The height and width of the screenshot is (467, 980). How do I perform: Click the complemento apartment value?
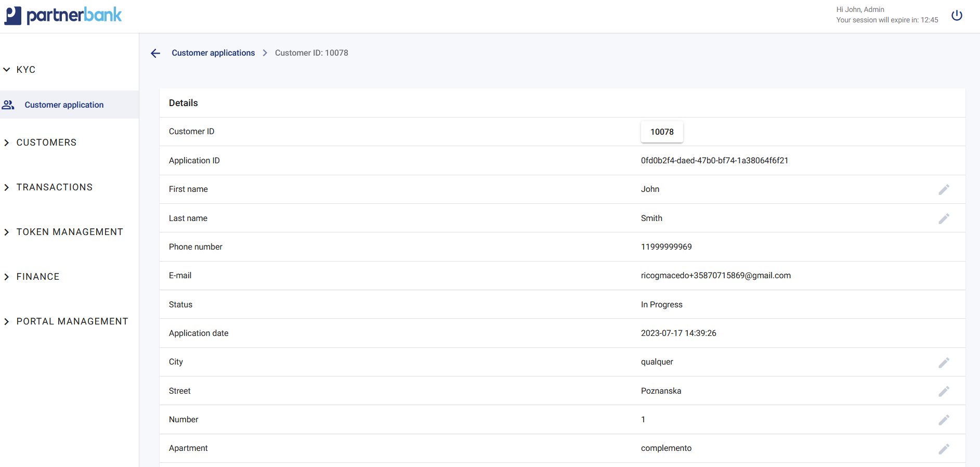pyautogui.click(x=666, y=448)
